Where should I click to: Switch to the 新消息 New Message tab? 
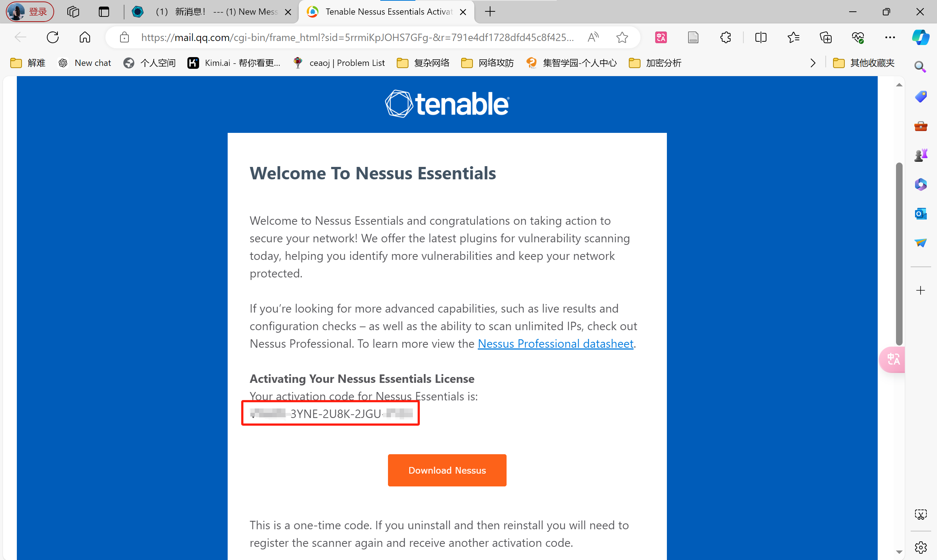[211, 12]
